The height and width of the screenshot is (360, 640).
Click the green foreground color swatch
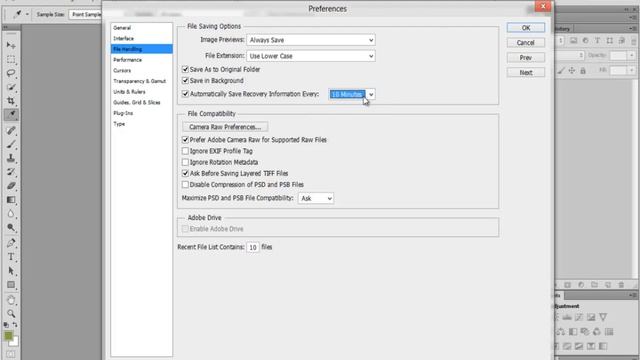(x=8, y=336)
